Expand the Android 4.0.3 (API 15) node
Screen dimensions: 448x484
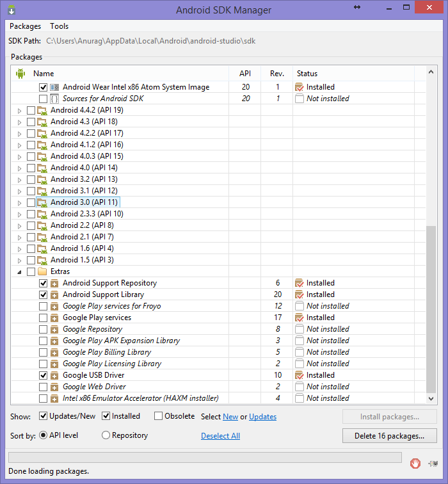(19, 157)
